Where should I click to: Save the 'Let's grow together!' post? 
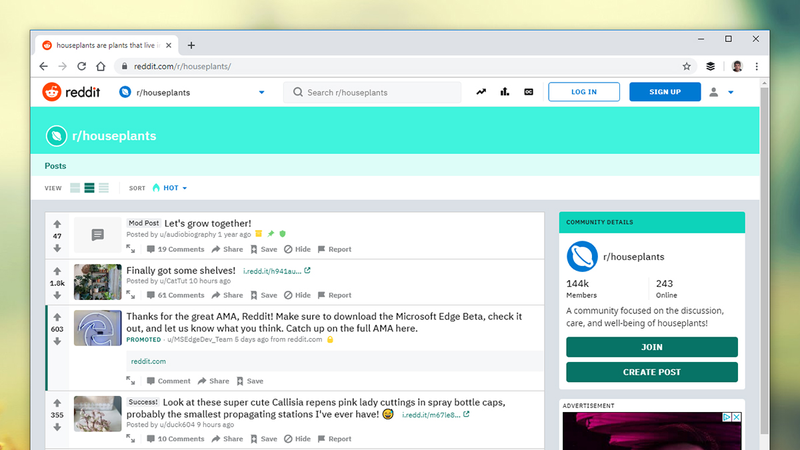point(264,249)
